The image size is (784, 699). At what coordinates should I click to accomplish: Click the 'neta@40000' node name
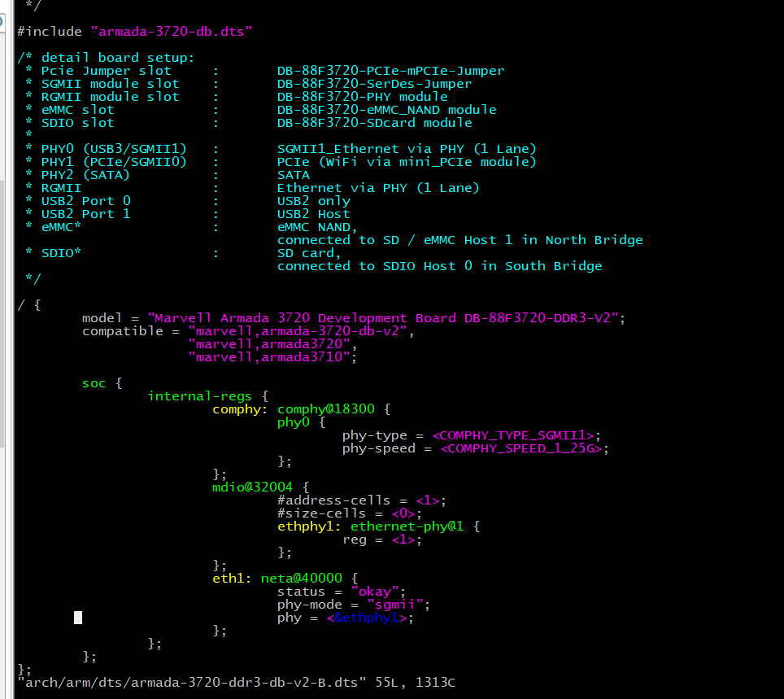[302, 579]
